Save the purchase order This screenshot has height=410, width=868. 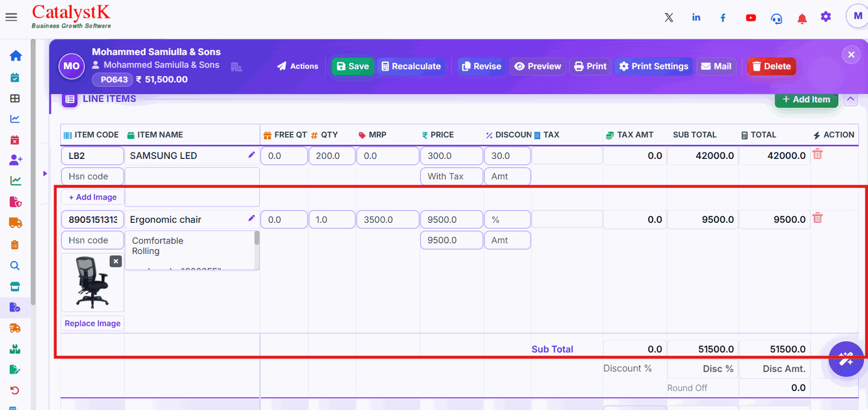pos(353,66)
